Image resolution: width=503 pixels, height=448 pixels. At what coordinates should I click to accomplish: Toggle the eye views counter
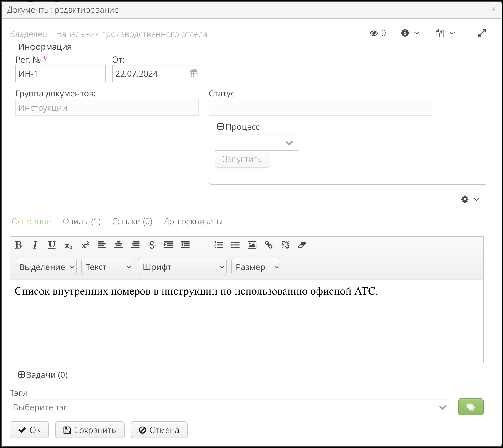pos(374,33)
